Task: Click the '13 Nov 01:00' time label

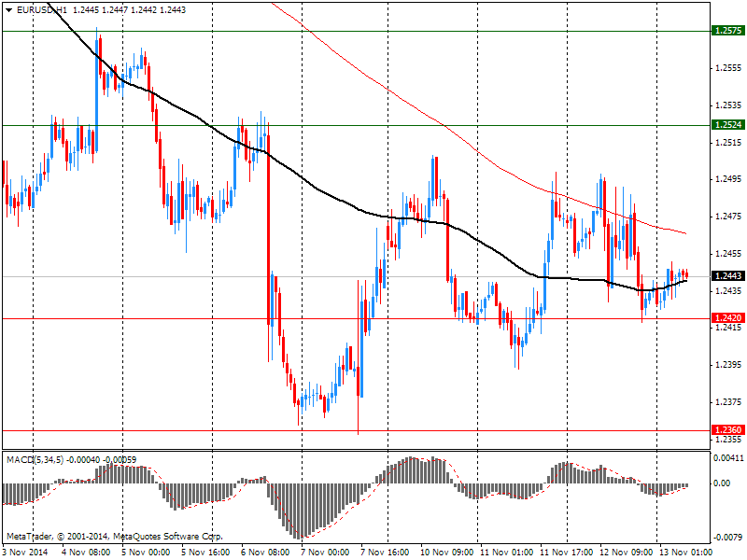Action: [x=685, y=552]
